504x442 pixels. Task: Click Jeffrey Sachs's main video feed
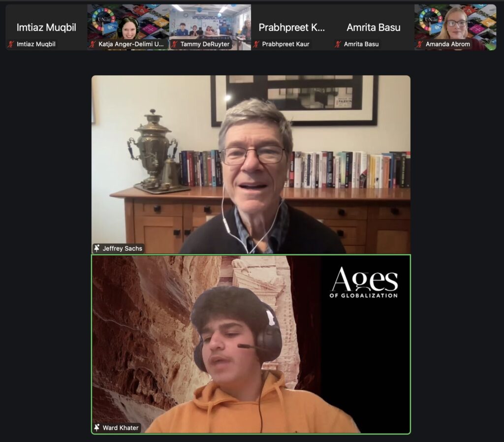pyautogui.click(x=251, y=162)
